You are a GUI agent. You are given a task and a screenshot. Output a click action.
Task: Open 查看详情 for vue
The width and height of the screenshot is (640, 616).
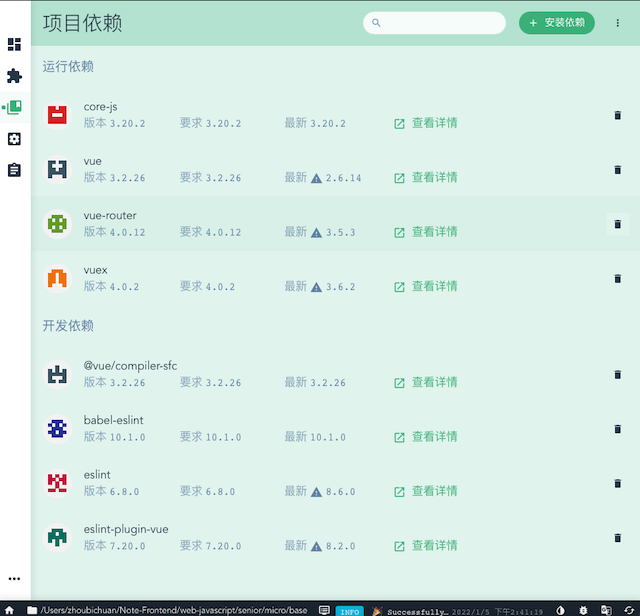click(x=426, y=178)
